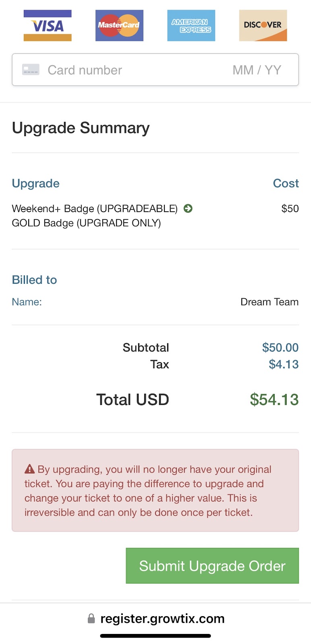Focus the MM / YY expiry field

tap(257, 70)
